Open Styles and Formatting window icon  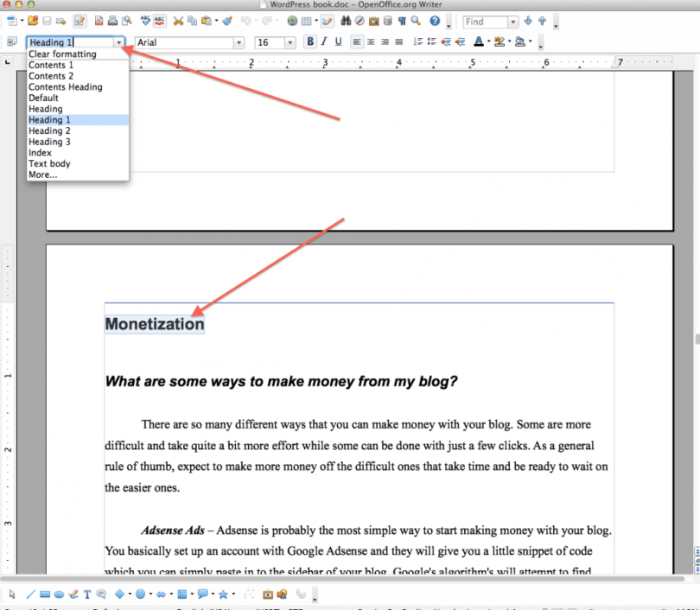click(12, 42)
